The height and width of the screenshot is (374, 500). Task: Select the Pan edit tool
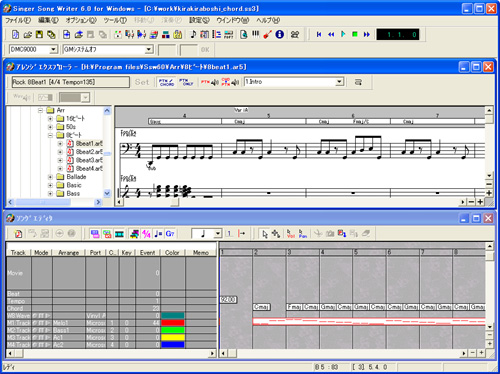coord(303,234)
